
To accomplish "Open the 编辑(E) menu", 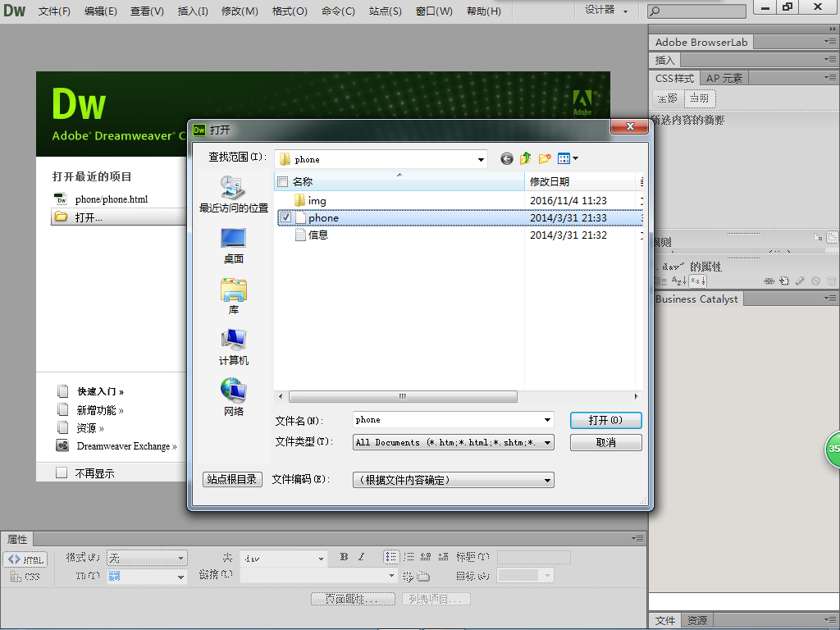I will coord(101,11).
